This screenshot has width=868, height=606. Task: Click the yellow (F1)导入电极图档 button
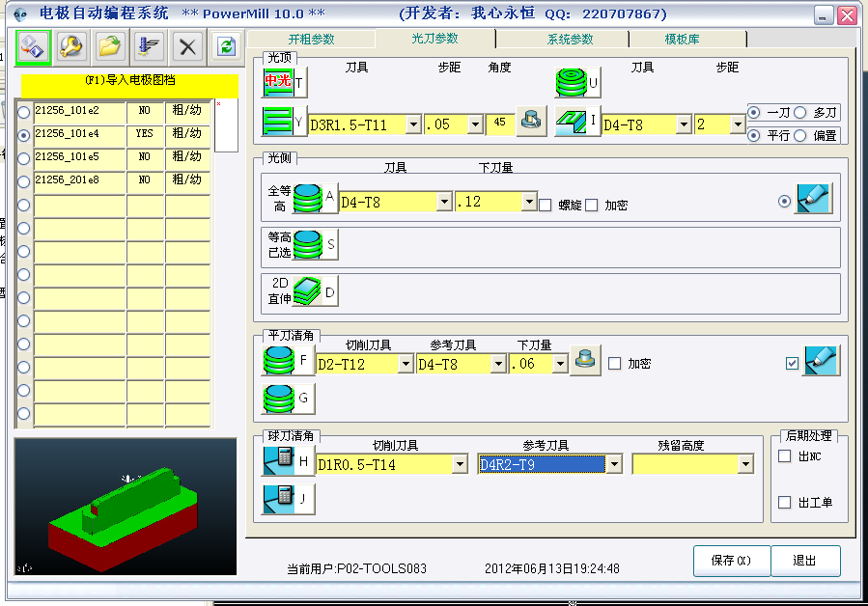[x=129, y=84]
